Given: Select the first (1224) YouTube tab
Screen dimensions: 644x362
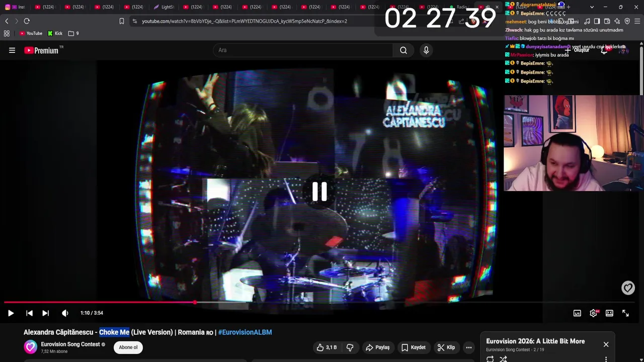Looking at the screenshot, I should click(x=46, y=7).
